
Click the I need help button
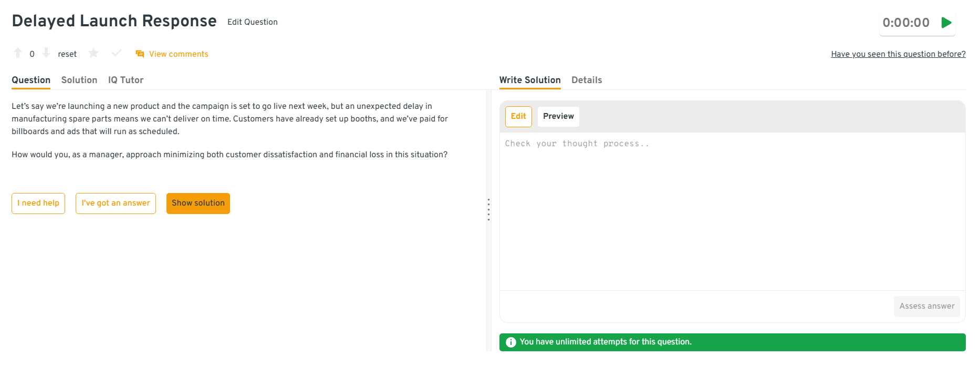38,204
